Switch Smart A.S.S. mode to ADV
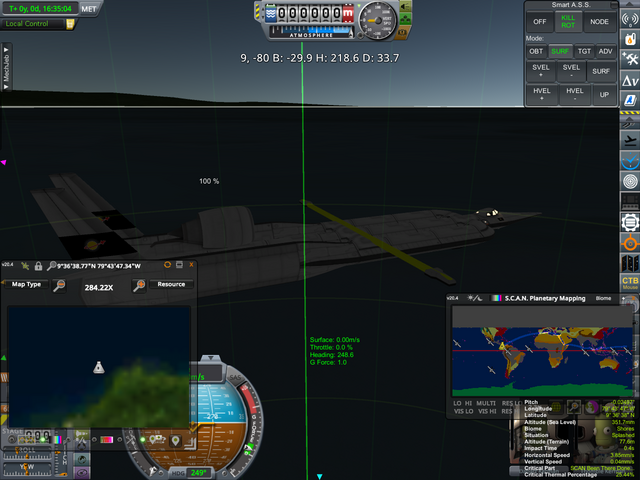This screenshot has height=480, width=640. tap(605, 51)
